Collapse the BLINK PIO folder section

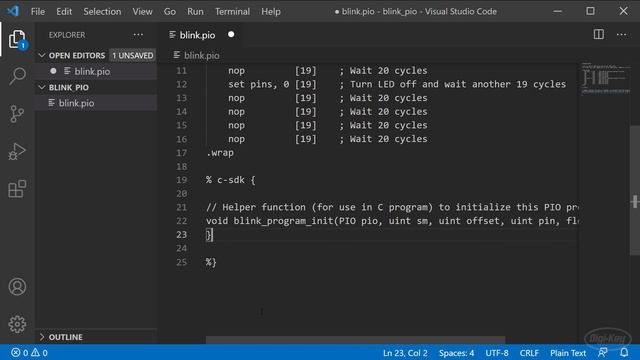tap(42, 87)
